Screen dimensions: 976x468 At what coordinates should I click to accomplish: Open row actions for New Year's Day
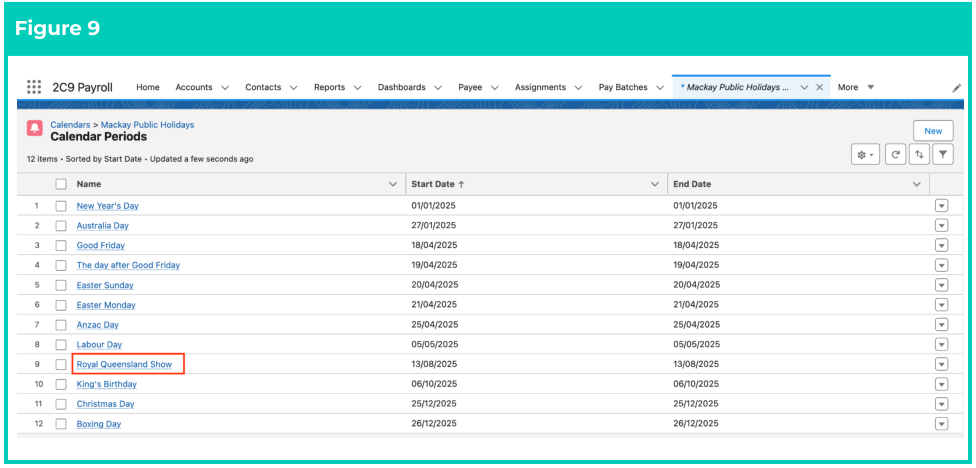point(941,205)
